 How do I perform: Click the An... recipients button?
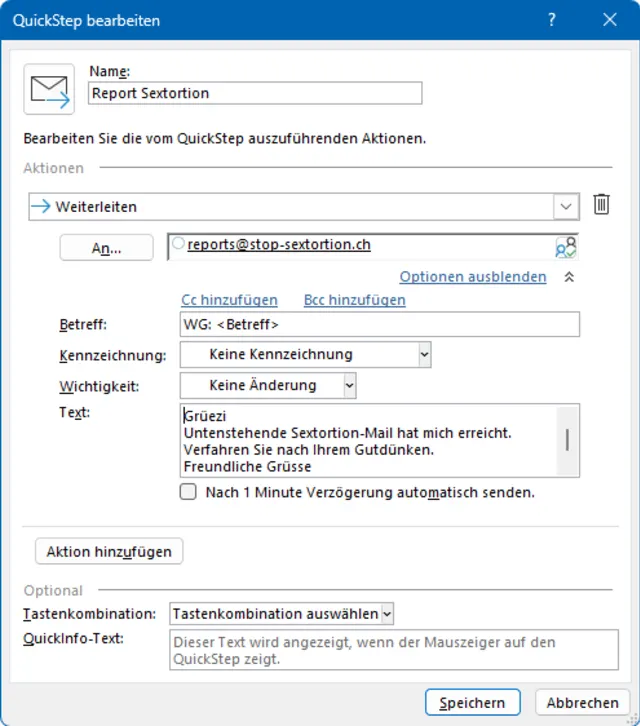pos(106,248)
